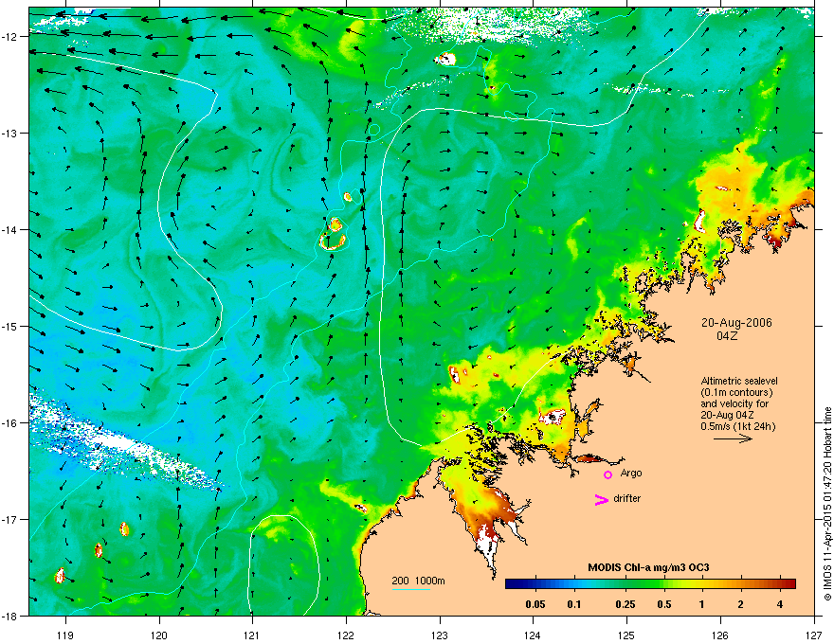Click longitude axis label 122
Screen dimensions: 834x644
346,635
